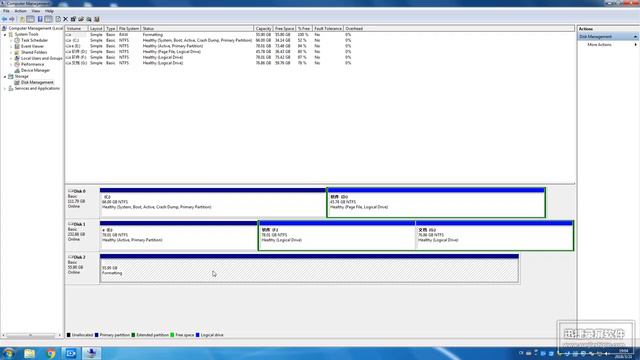Select Local Users and Groups node

tap(42, 58)
